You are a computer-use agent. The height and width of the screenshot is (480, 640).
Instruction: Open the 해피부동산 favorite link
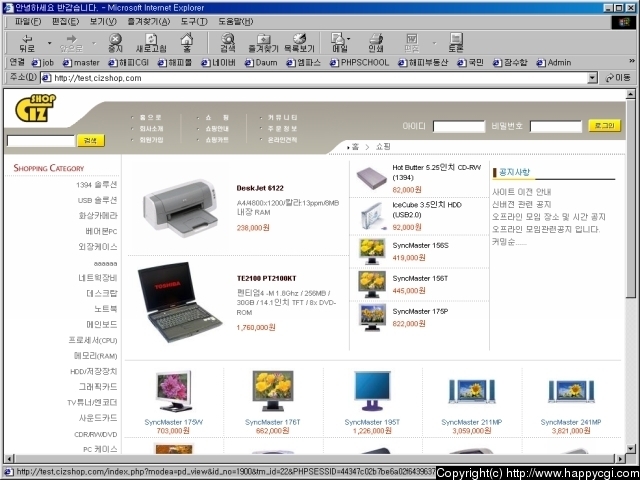[x=423, y=62]
